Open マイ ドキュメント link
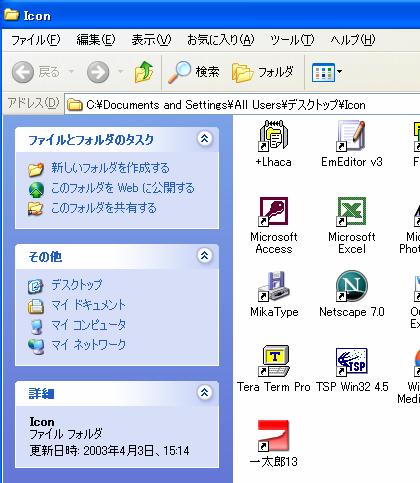 pyautogui.click(x=89, y=305)
